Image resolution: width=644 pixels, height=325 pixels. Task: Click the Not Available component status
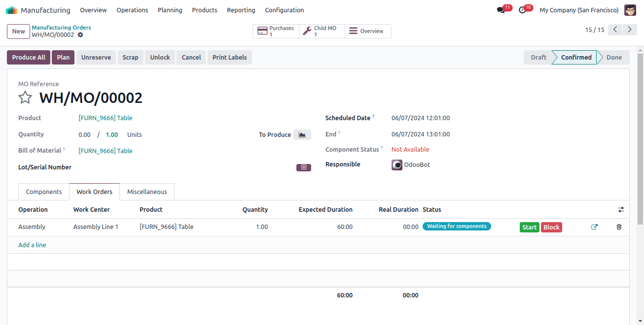[410, 150]
